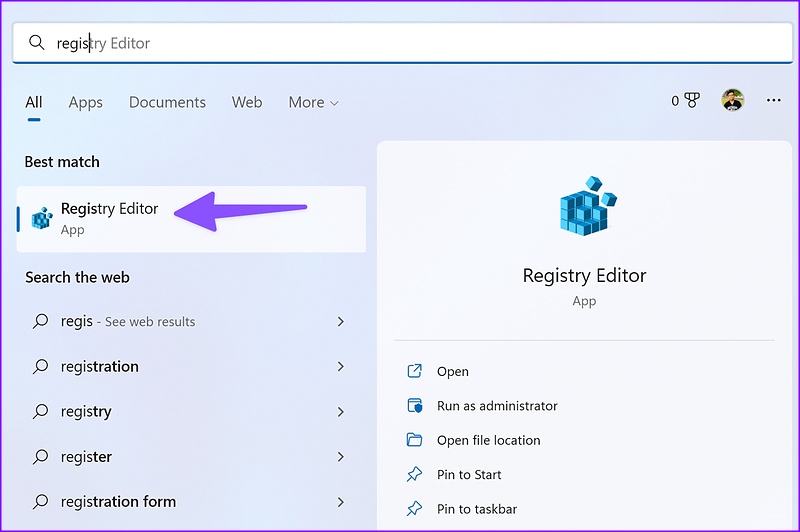Image resolution: width=800 pixels, height=532 pixels.
Task: Click the large Registry Editor icon in the preview pane
Action: point(587,206)
